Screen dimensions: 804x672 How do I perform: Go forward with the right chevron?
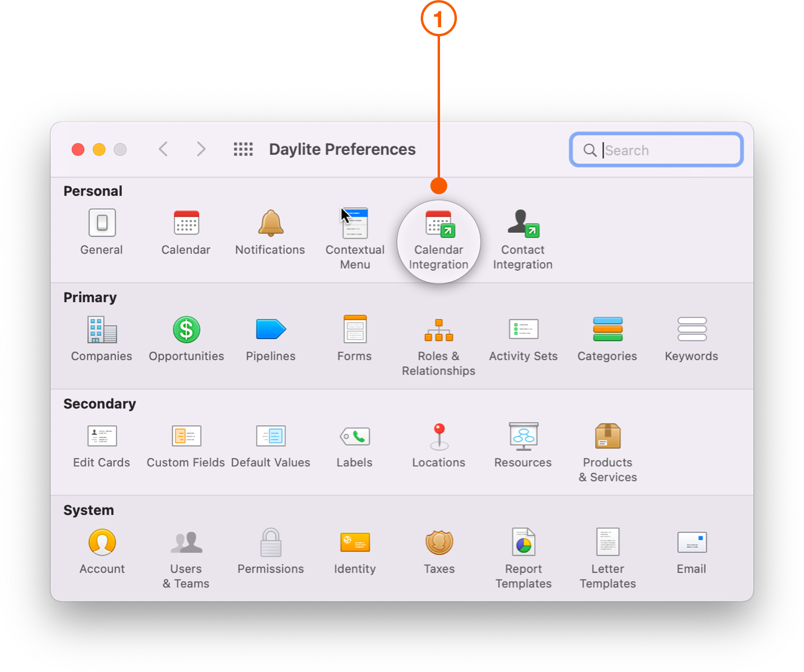(x=201, y=149)
